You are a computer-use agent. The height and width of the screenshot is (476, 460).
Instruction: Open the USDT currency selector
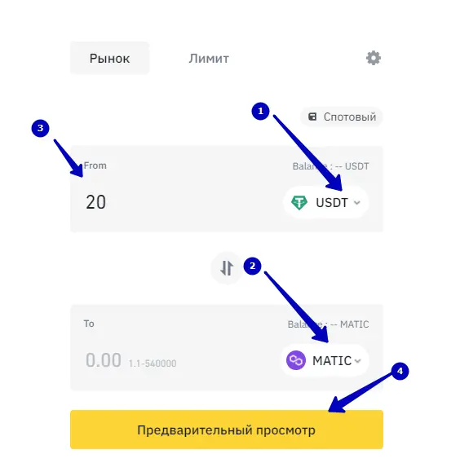(x=326, y=202)
